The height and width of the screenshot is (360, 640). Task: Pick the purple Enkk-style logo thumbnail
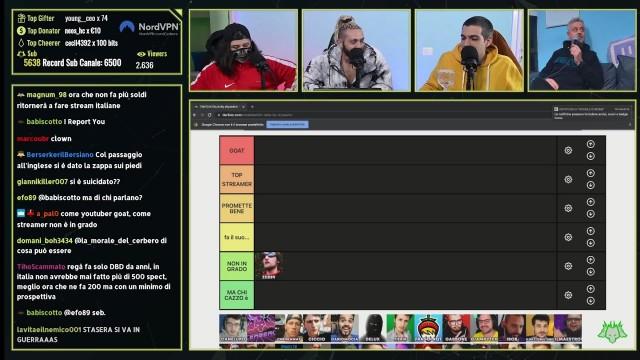[x=261, y=328]
